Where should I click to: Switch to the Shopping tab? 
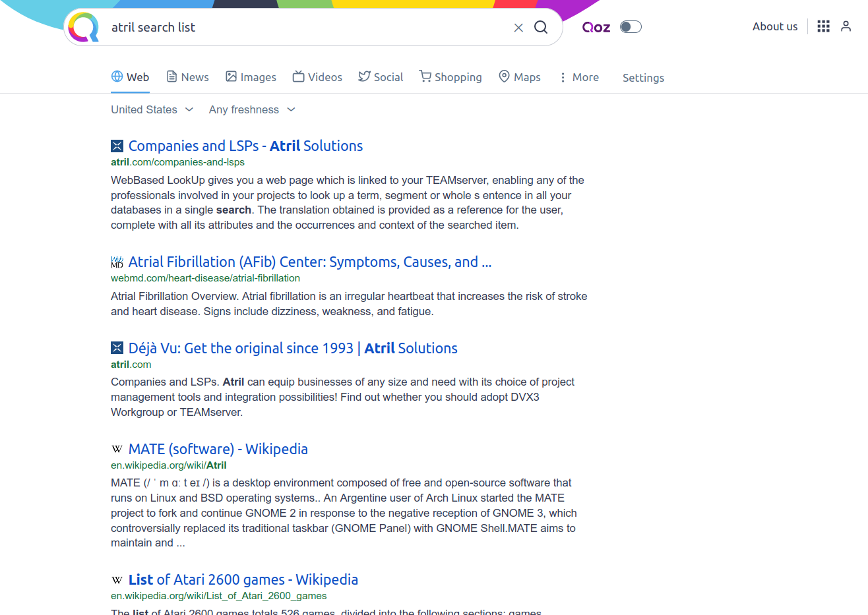450,77
